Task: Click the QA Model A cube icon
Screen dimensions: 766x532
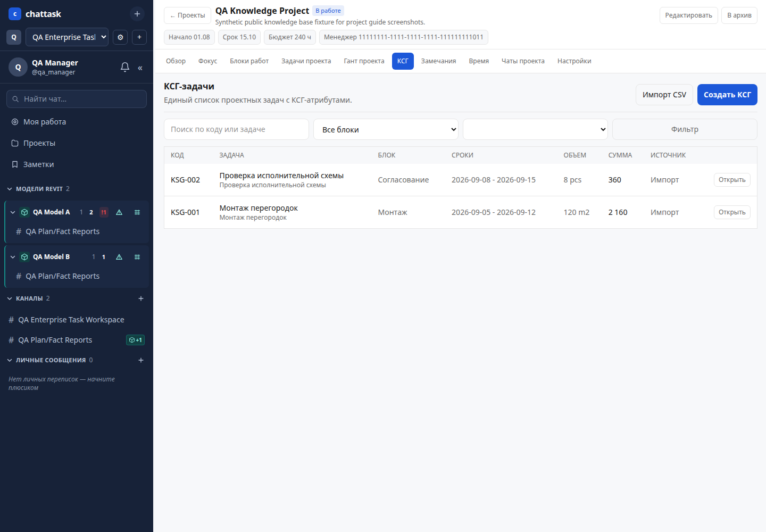Action: tap(24, 212)
